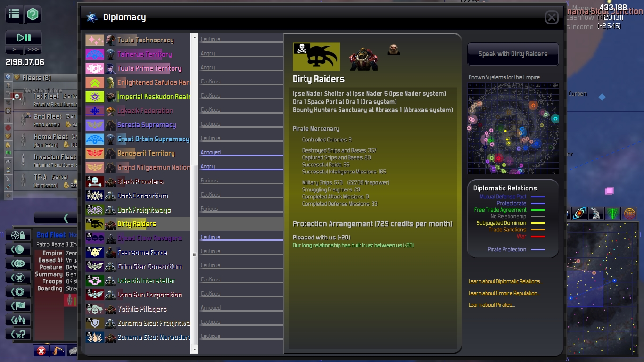Select Banoserit Territory row
Screen dimensions: 644x362
click(138, 153)
